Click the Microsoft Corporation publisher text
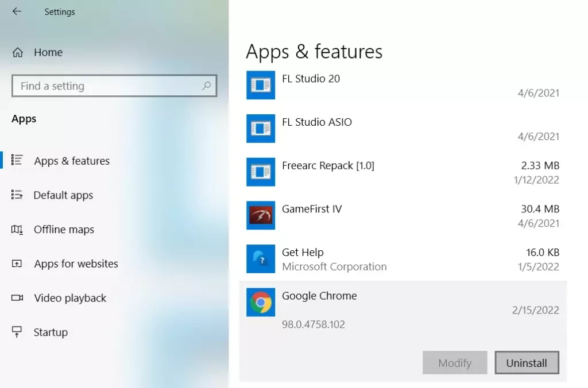The image size is (588, 388). [x=334, y=266]
